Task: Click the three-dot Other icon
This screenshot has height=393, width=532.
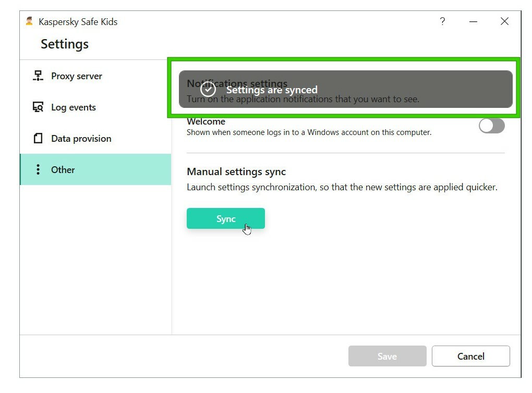Action: click(38, 169)
